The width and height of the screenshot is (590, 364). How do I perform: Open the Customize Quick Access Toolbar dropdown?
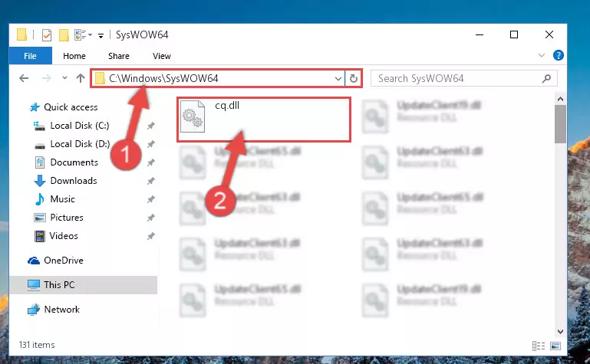[101, 36]
